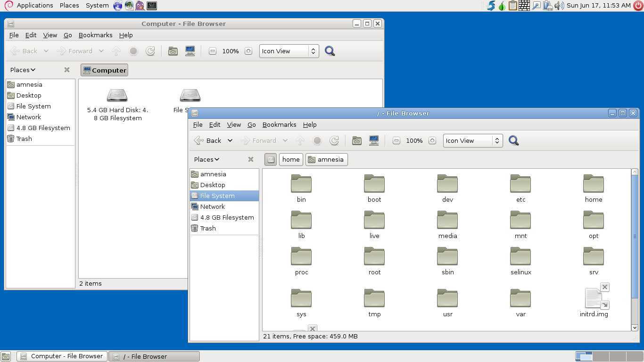Zoom in using the / window toolbar
The width and height of the screenshot is (644, 362).
432,140
